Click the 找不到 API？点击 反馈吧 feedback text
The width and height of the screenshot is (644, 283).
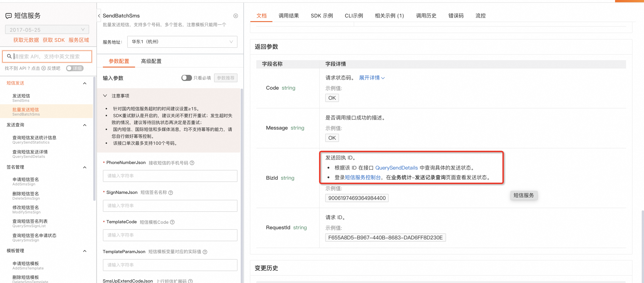tap(33, 68)
